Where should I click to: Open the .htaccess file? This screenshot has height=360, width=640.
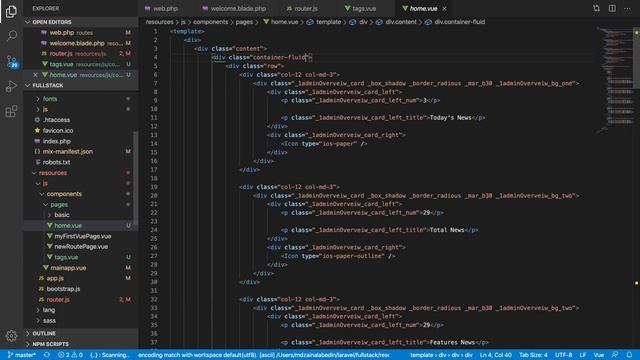coord(82,120)
